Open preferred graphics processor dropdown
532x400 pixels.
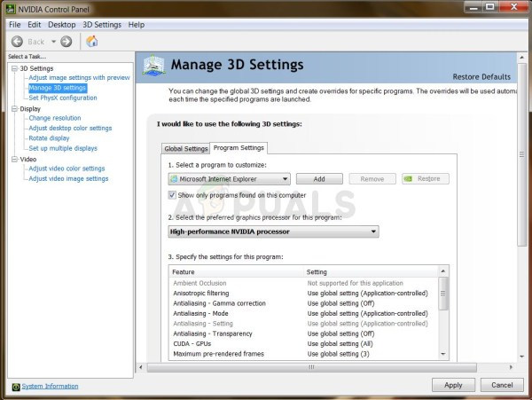click(273, 231)
